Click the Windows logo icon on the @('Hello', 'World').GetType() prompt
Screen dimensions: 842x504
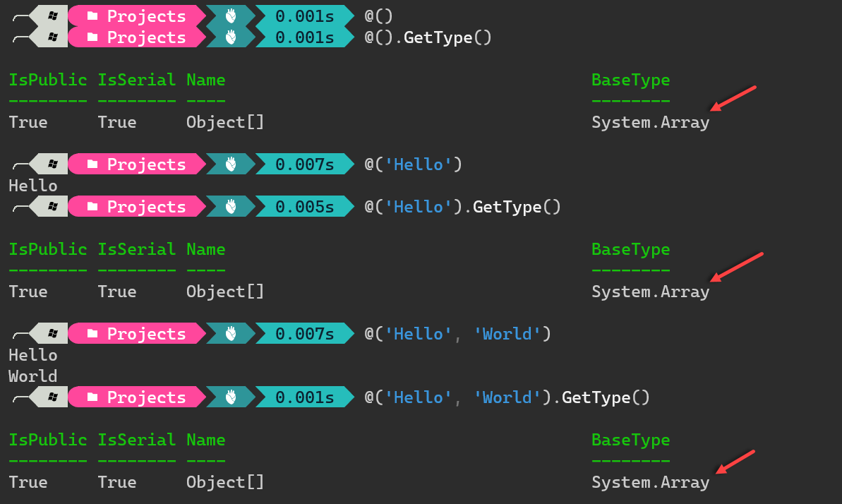53,397
